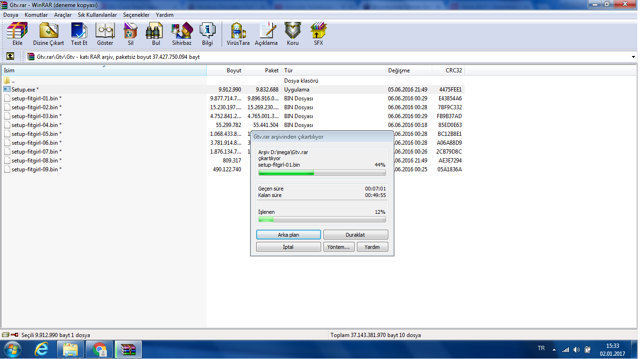Click the Bilgi info icon
The width and height of the screenshot is (644, 359).
pyautogui.click(x=207, y=34)
